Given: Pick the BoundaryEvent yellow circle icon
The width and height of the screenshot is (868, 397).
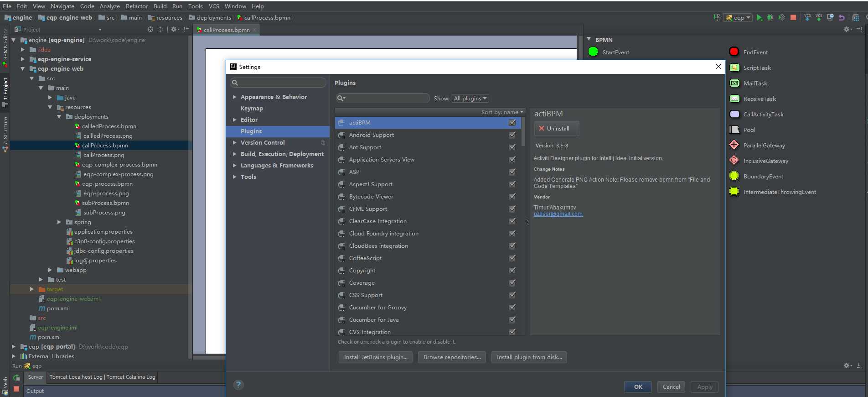Looking at the screenshot, I should point(734,176).
